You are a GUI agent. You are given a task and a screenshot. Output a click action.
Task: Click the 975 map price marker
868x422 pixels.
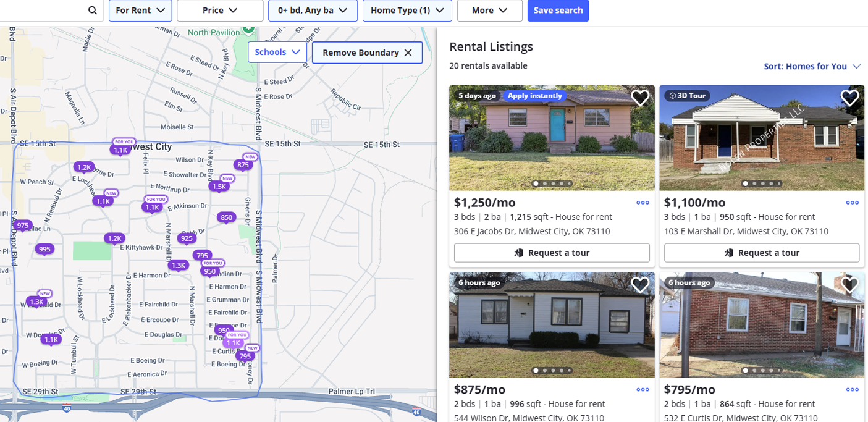coord(23,226)
